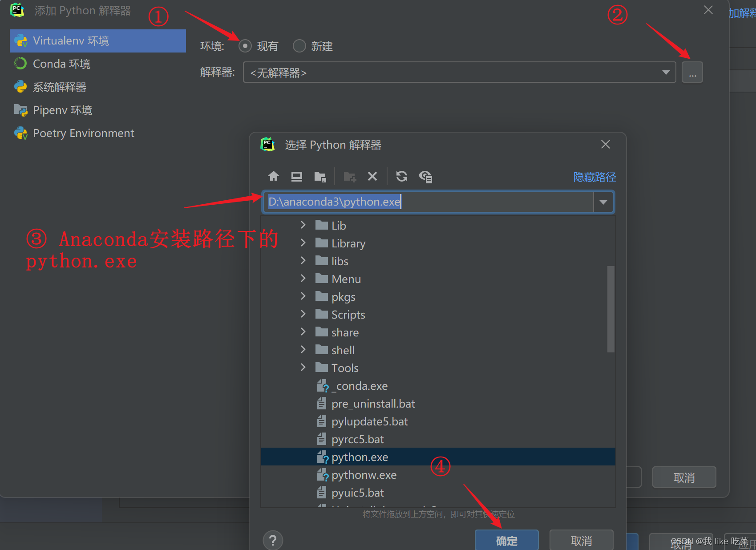Screen dimensions: 756x550
Task: Select the 新建 (new) environment radio
Action: click(299, 46)
